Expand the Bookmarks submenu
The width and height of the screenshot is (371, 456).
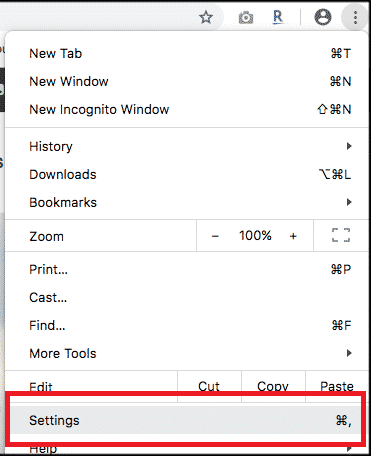[187, 202]
